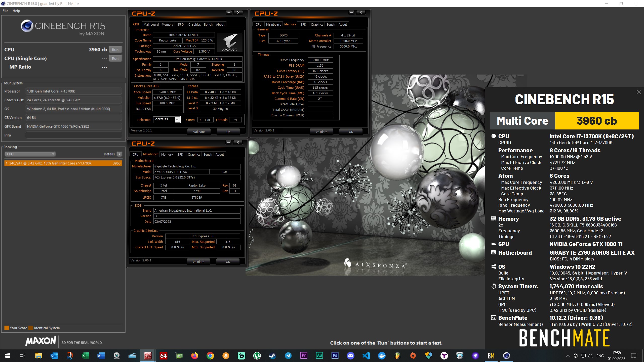Select DRAM Frequency value 3600.0 MHz
644x362 pixels.
(x=320, y=60)
